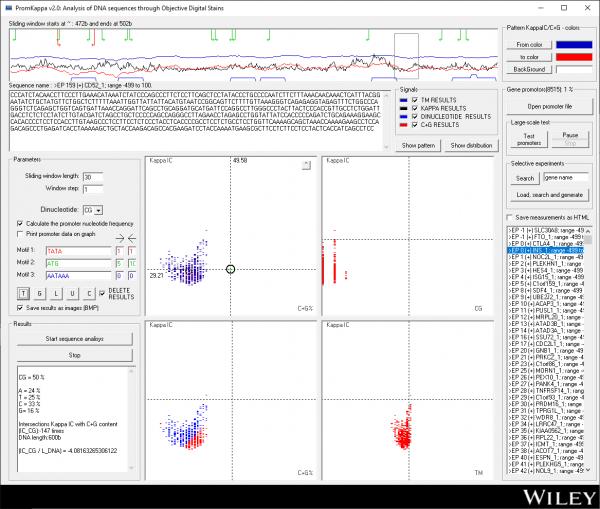Viewport: 600px width, 509px height.
Task: Select EP 36 (+) RPL22_1 in gene list
Action: click(546, 437)
